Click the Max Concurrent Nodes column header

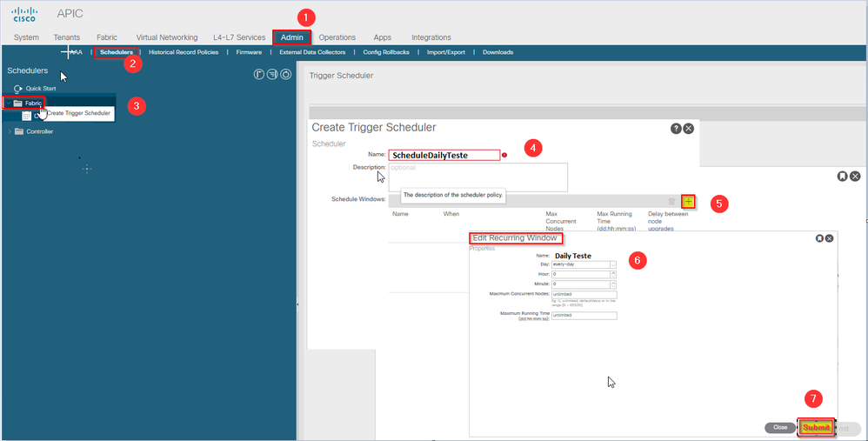[561, 221]
